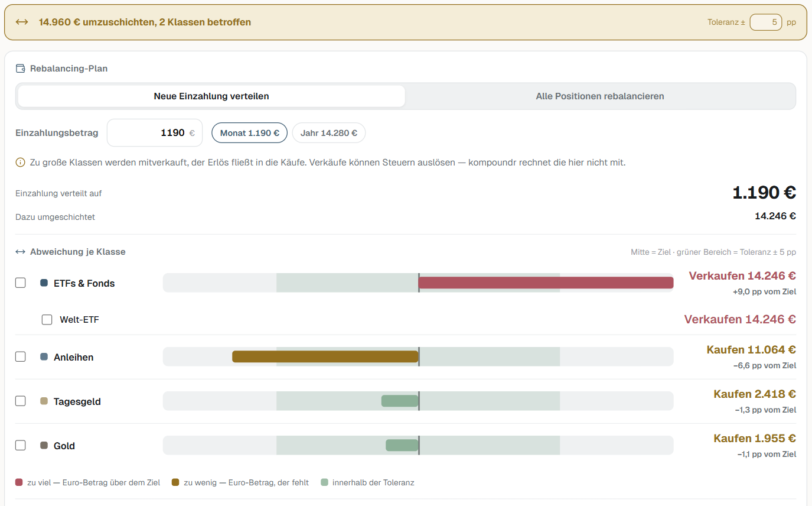Image resolution: width=812 pixels, height=506 pixels.
Task: Choose the Jahr 14.280 € preset
Action: tap(329, 133)
